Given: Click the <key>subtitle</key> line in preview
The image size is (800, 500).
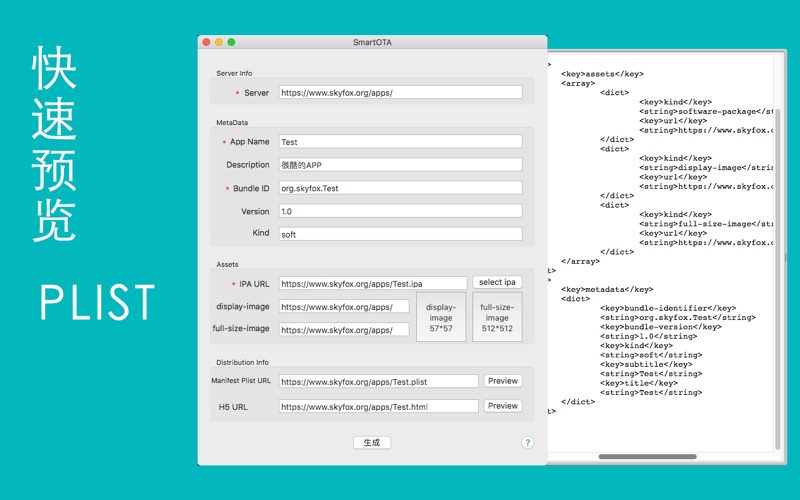Looking at the screenshot, I should click(x=646, y=364).
